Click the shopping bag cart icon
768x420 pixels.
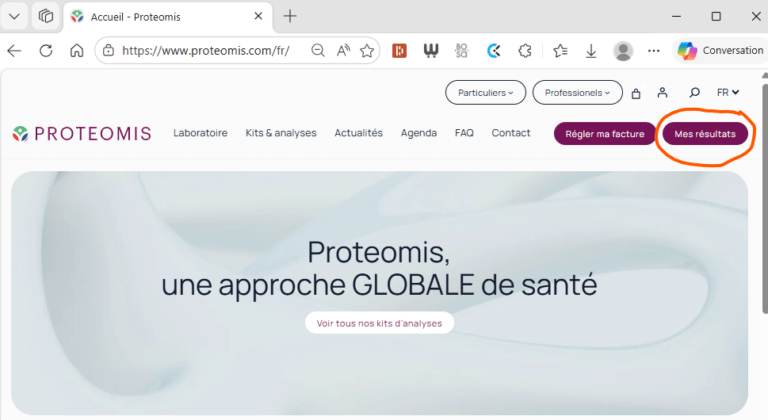coord(636,93)
